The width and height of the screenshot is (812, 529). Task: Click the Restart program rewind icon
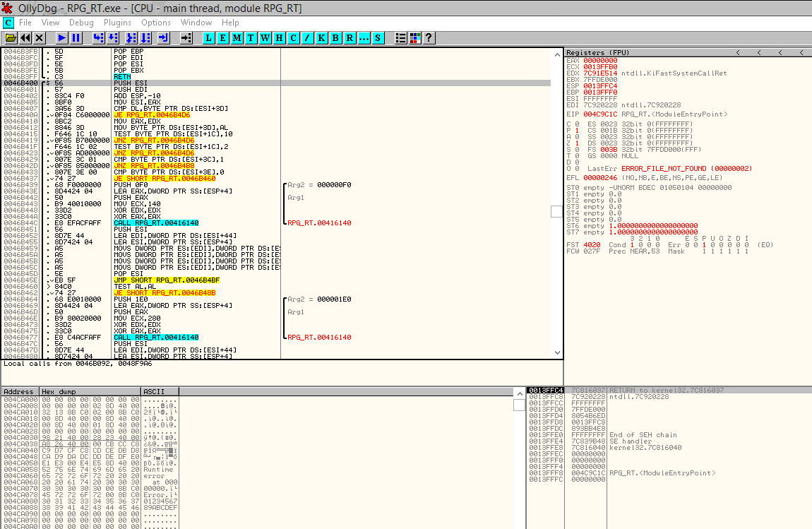25,38
